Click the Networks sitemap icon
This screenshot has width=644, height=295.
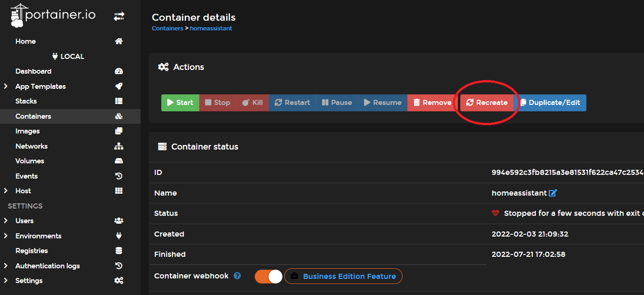119,146
